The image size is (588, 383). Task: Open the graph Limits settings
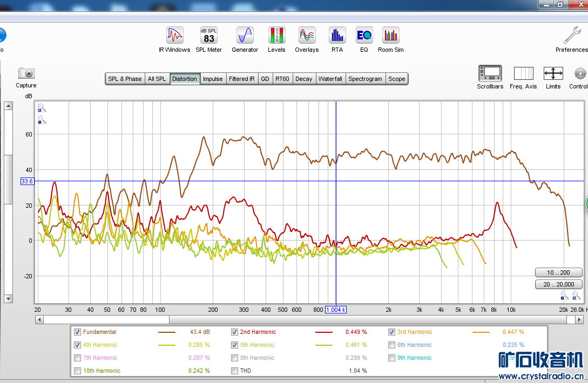click(x=553, y=74)
